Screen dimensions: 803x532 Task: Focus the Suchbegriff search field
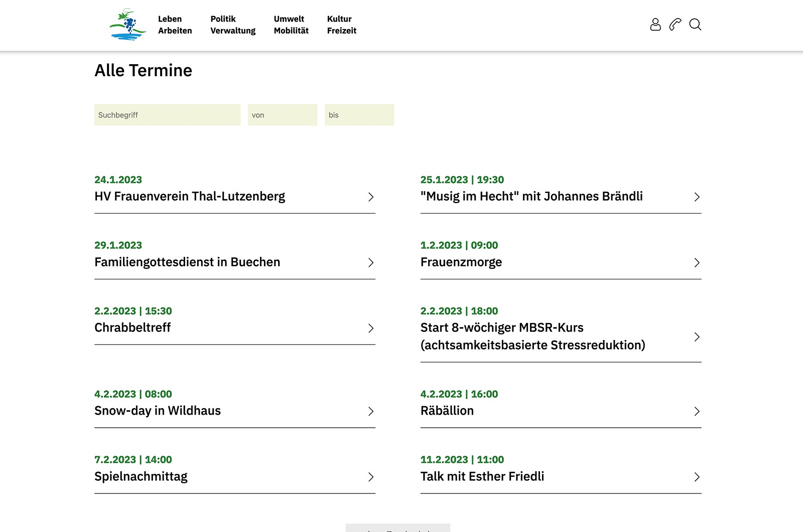(x=167, y=115)
